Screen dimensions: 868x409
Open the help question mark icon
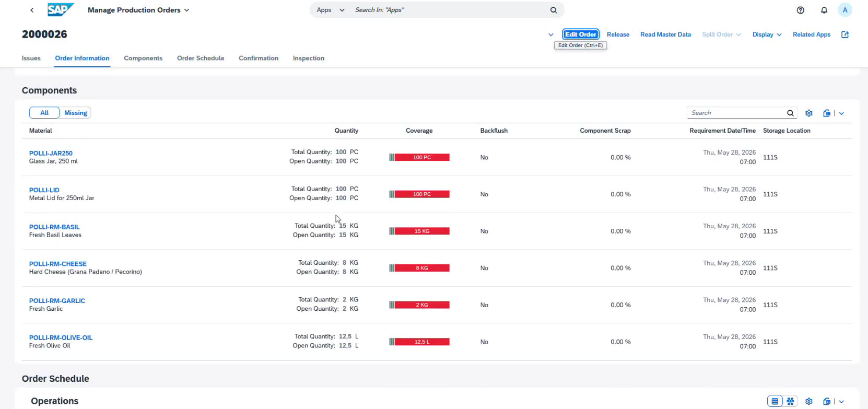point(801,10)
